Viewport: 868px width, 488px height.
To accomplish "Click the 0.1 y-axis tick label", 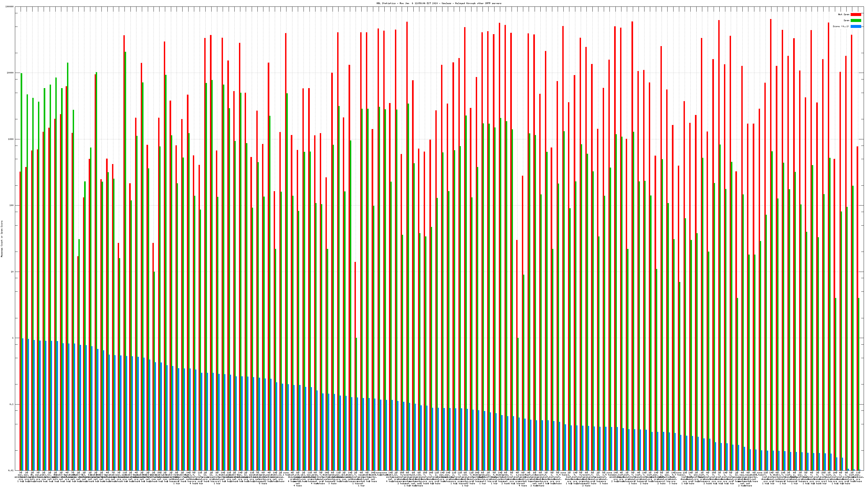I will click(x=12, y=404).
